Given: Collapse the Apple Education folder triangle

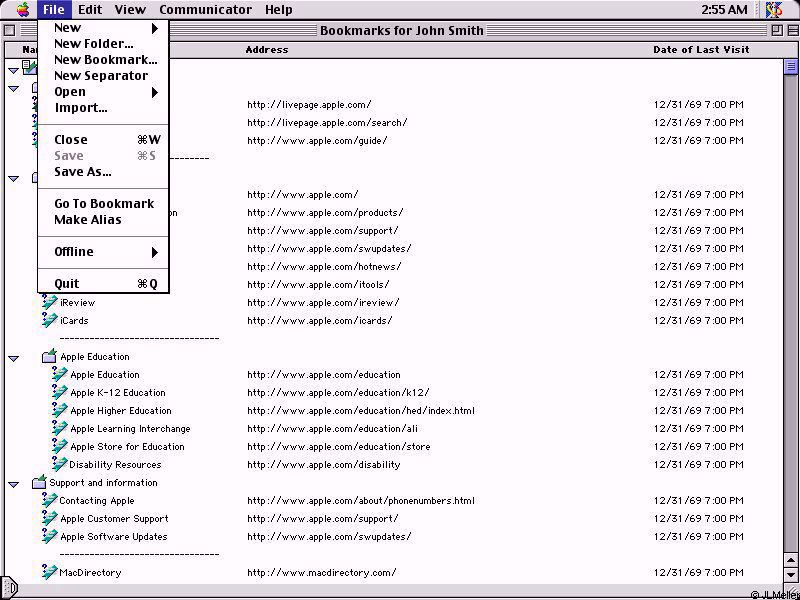Looking at the screenshot, I should [x=14, y=359].
